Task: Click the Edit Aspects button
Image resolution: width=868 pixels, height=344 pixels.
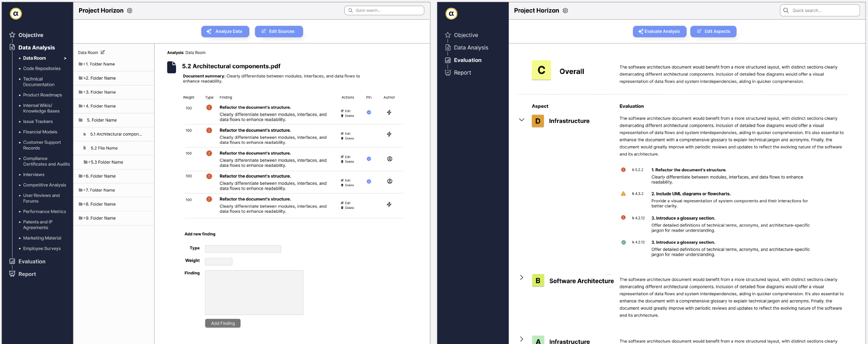Action: pyautogui.click(x=713, y=31)
